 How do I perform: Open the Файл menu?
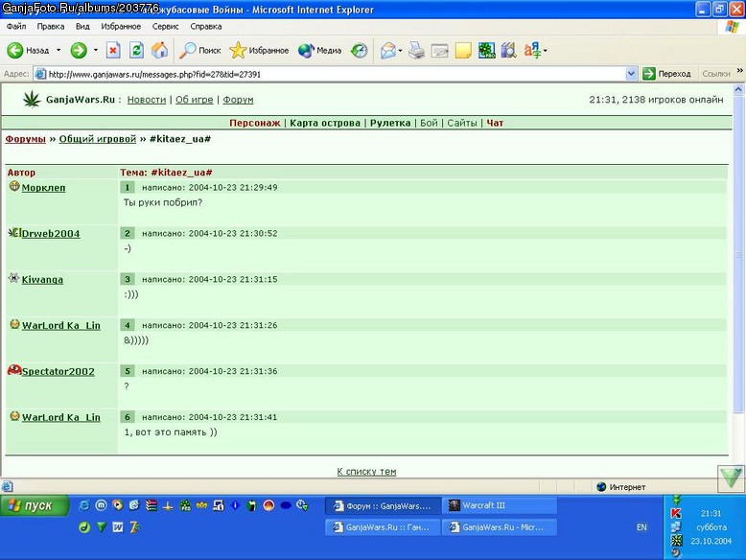tap(16, 26)
